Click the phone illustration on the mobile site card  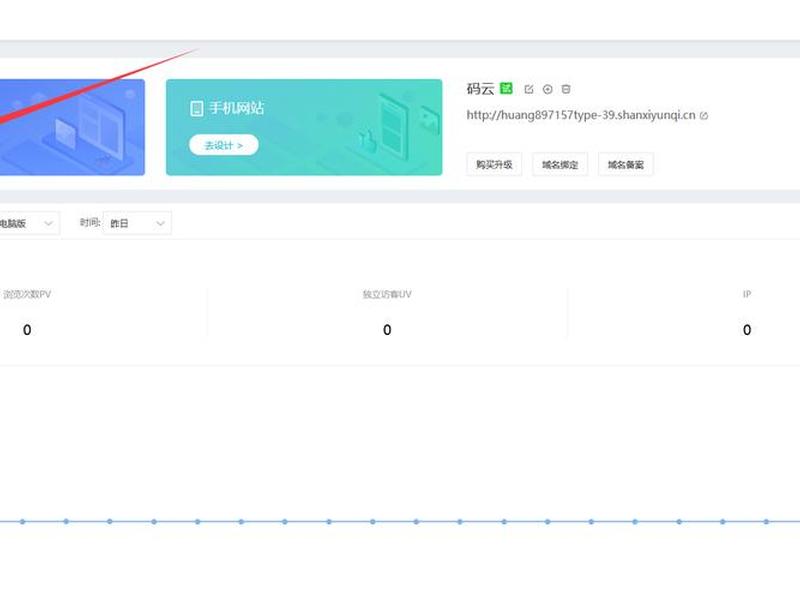[394, 125]
